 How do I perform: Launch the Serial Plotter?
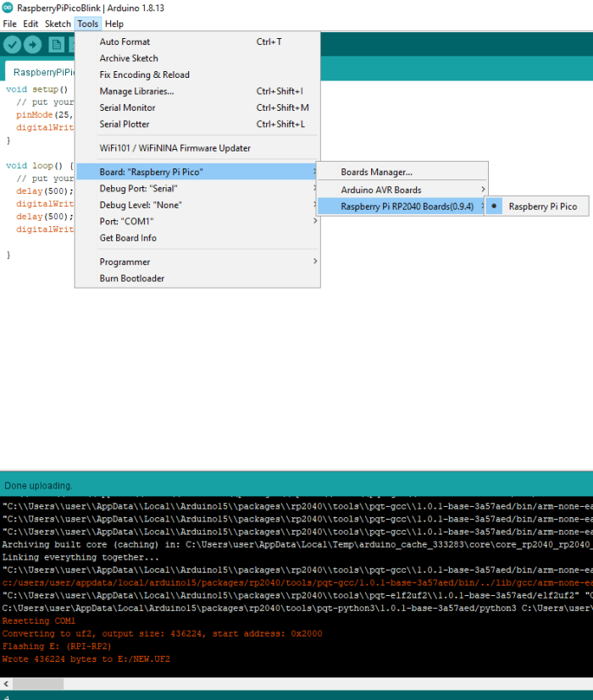tap(125, 124)
